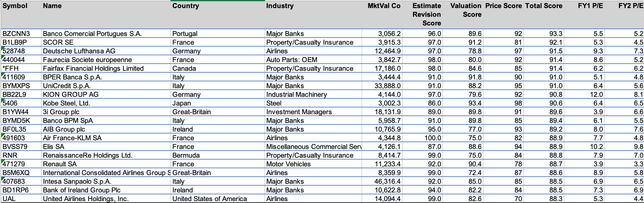The width and height of the screenshot is (644, 203).
Task: Select the UniCredit S.p.A. cell
Action: click(x=106, y=86)
